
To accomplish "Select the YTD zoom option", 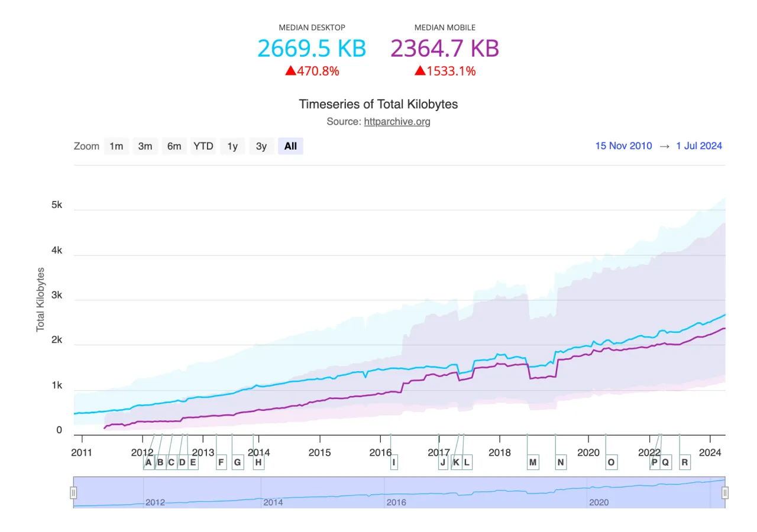I will click(203, 146).
